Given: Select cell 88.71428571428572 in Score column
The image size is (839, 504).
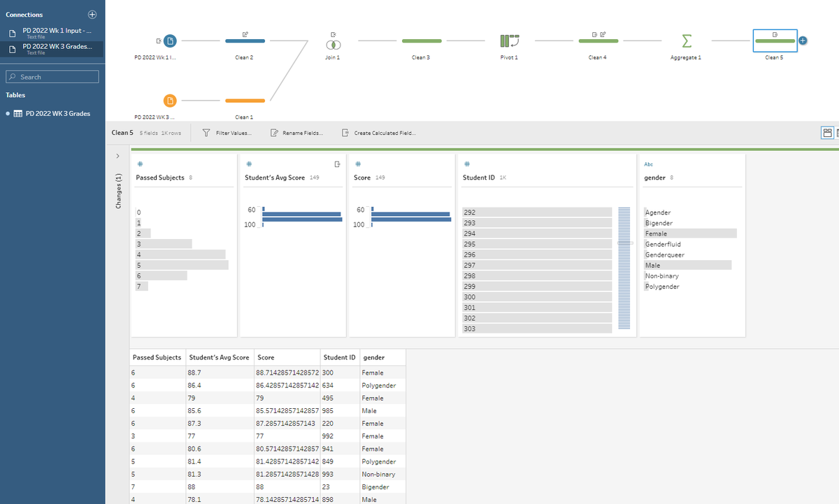Looking at the screenshot, I should tap(287, 373).
